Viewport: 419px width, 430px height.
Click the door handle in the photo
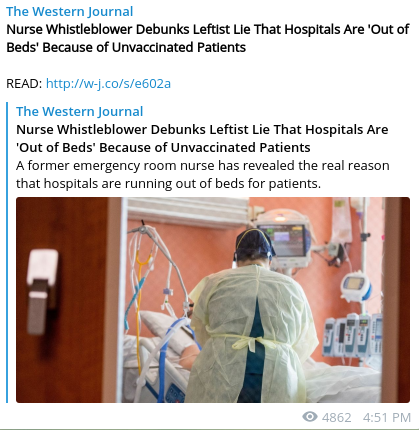pyautogui.click(x=41, y=292)
